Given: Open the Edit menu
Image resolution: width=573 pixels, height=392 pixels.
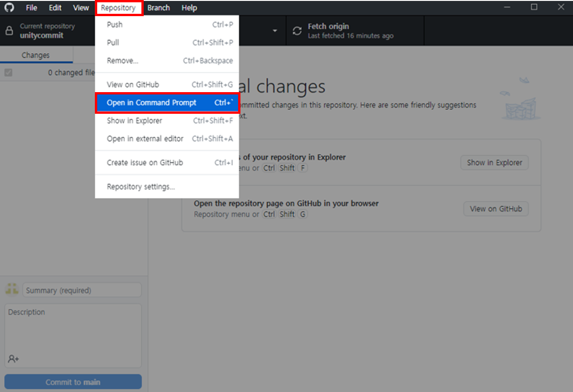Looking at the screenshot, I should pyautogui.click(x=55, y=7).
